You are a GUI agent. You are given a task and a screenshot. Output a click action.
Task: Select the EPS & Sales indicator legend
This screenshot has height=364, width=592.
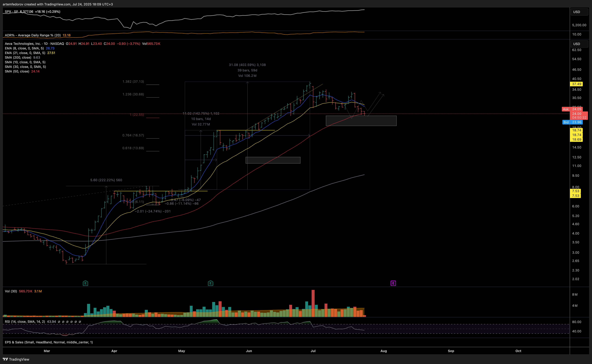tap(49, 342)
